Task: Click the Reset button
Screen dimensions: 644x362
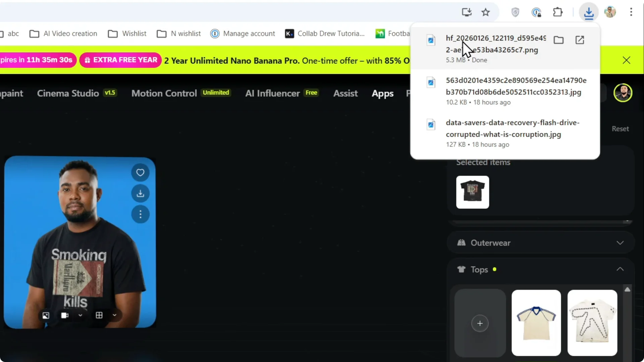Action: tap(620, 128)
